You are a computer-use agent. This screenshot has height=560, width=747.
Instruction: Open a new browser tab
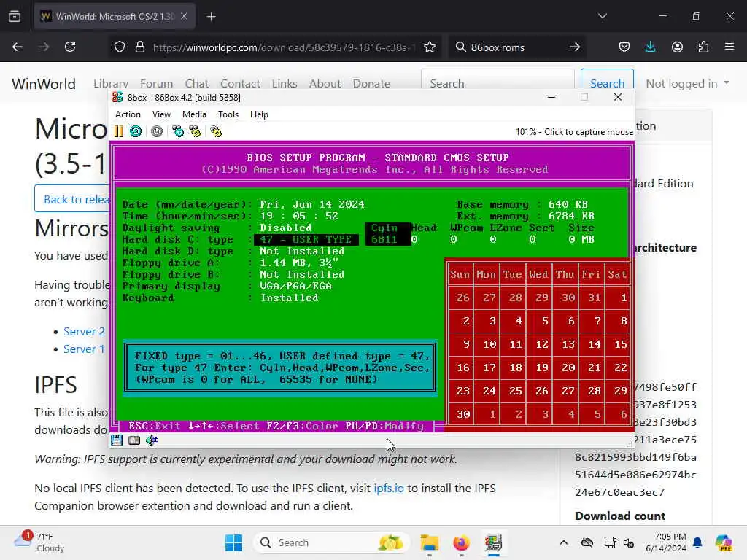click(x=211, y=17)
